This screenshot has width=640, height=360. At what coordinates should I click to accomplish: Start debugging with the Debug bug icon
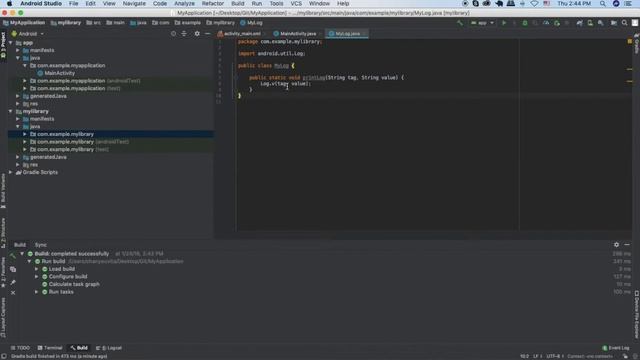pyautogui.click(x=525, y=23)
